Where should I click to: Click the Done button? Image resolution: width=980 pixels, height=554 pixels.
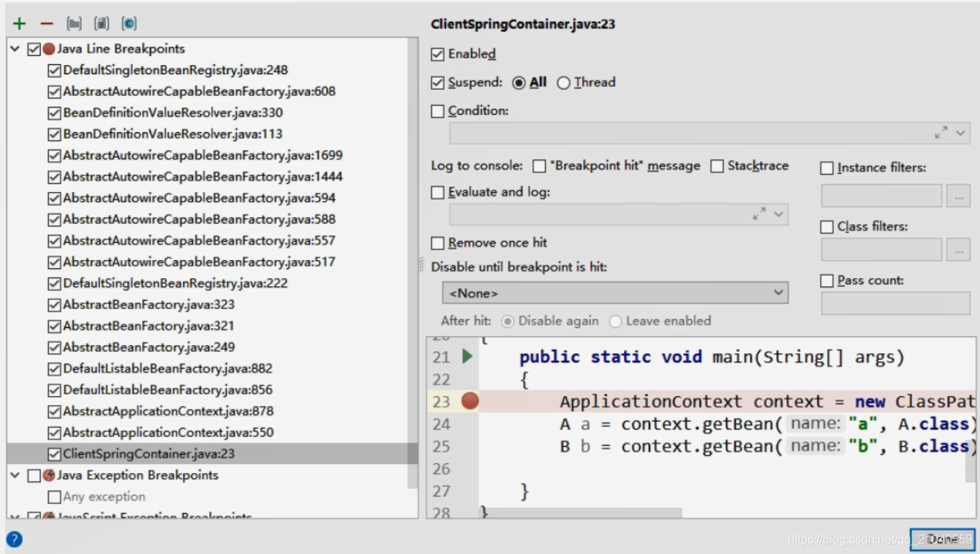pyautogui.click(x=942, y=539)
